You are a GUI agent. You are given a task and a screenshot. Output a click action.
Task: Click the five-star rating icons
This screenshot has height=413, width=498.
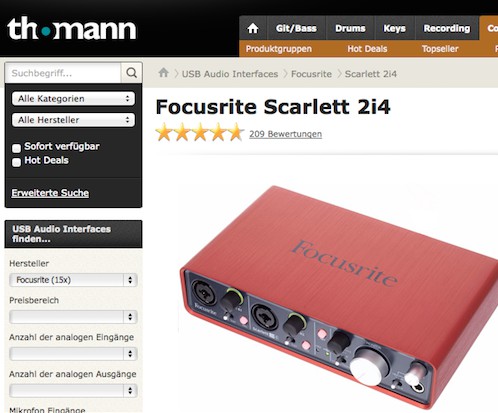[x=200, y=132]
